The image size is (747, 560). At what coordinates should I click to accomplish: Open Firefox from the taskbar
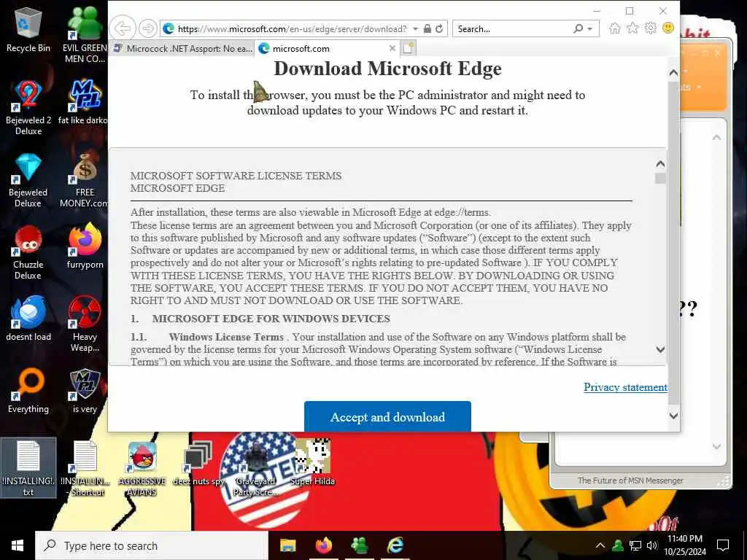click(323, 545)
